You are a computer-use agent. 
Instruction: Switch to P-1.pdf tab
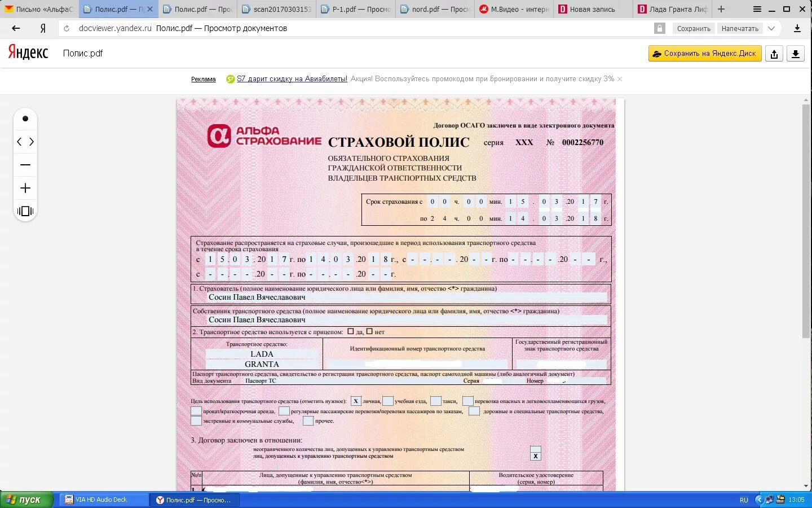(x=356, y=9)
